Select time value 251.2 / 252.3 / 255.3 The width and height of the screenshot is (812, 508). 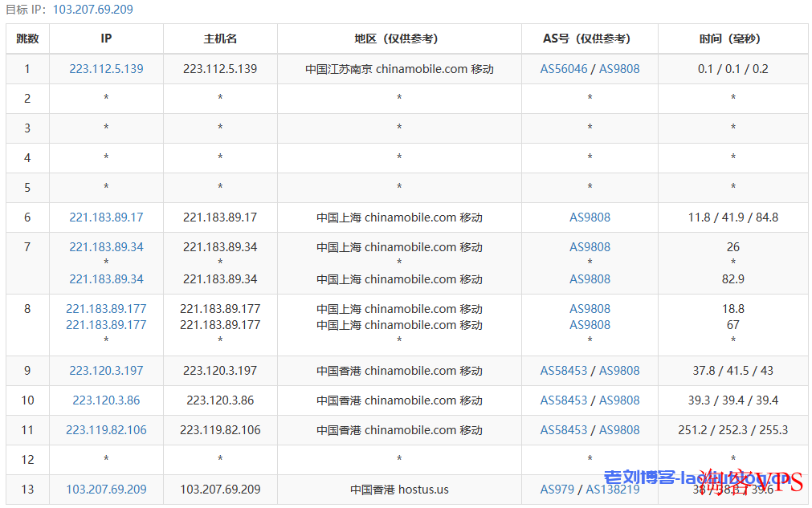point(732,430)
